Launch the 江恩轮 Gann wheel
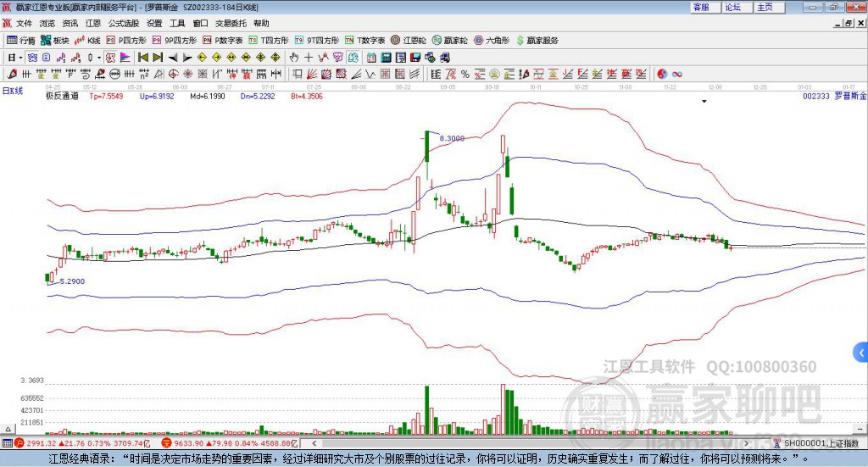 click(409, 41)
